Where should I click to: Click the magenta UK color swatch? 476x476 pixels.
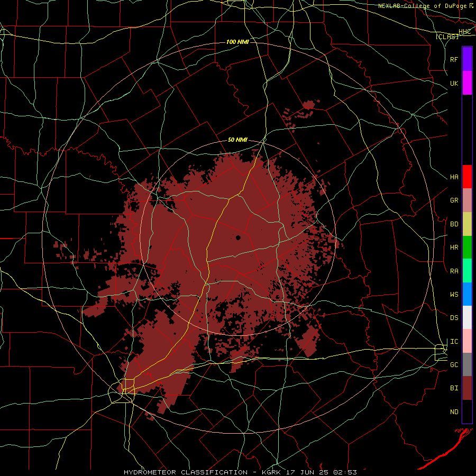(x=467, y=83)
